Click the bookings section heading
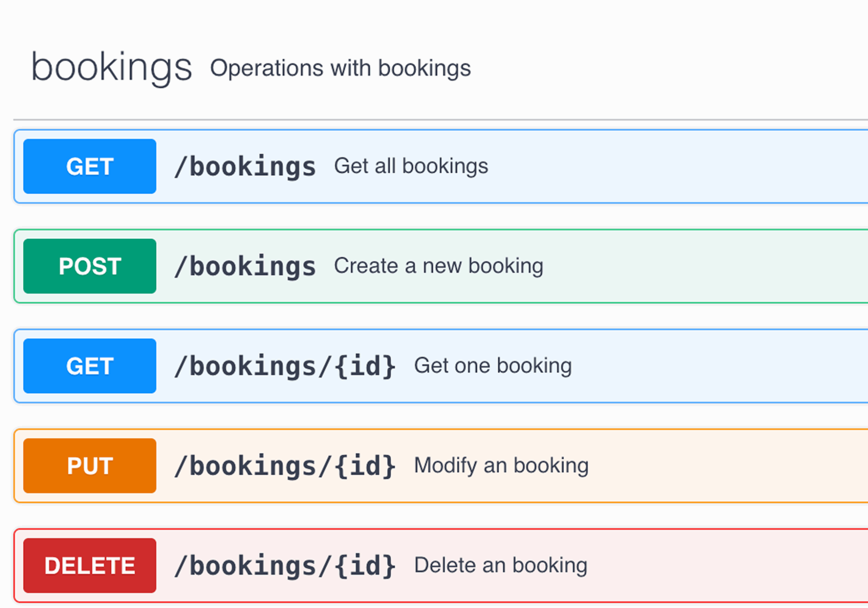 tap(111, 68)
